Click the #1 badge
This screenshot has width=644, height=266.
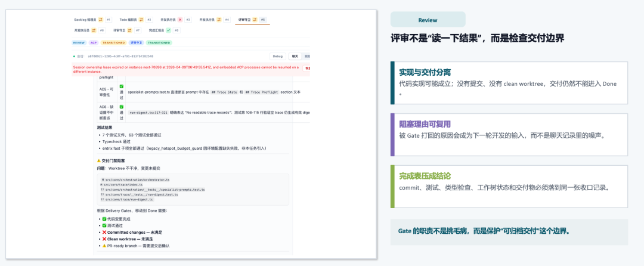[109, 19]
